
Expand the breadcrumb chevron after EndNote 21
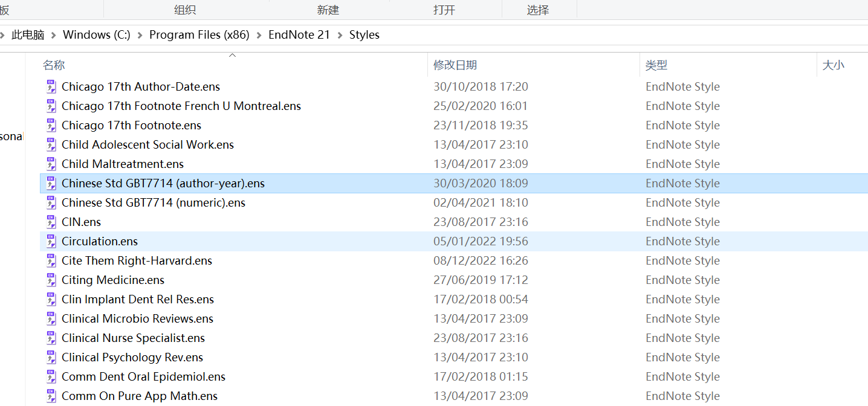[x=338, y=34]
